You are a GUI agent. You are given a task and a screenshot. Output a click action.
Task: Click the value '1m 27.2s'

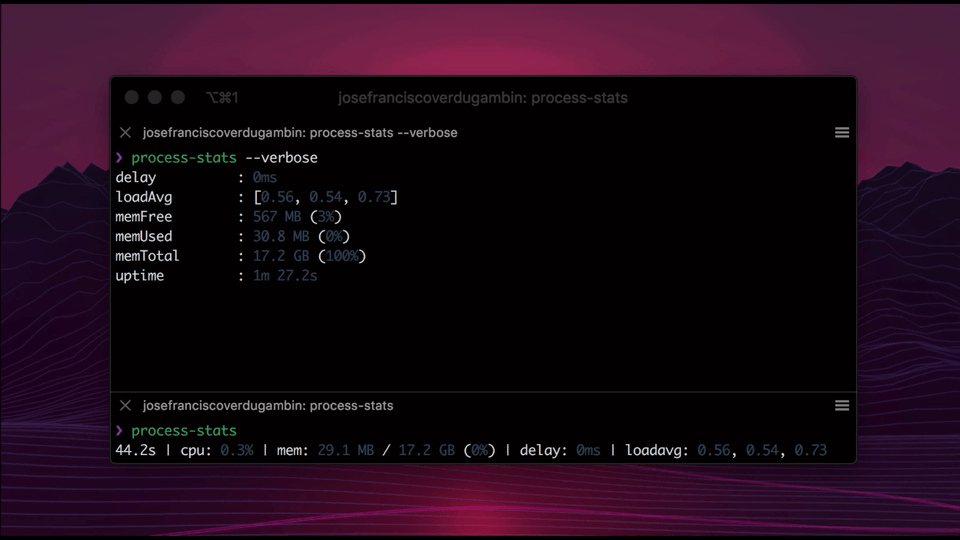285,276
